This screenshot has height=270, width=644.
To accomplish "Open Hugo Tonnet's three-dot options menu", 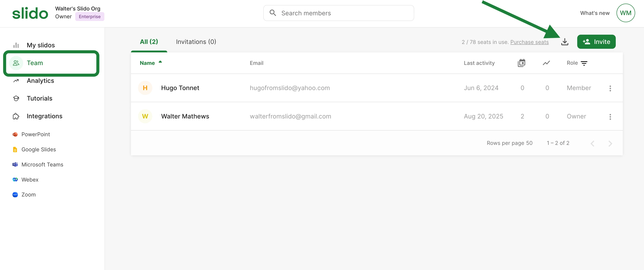I will (610, 88).
